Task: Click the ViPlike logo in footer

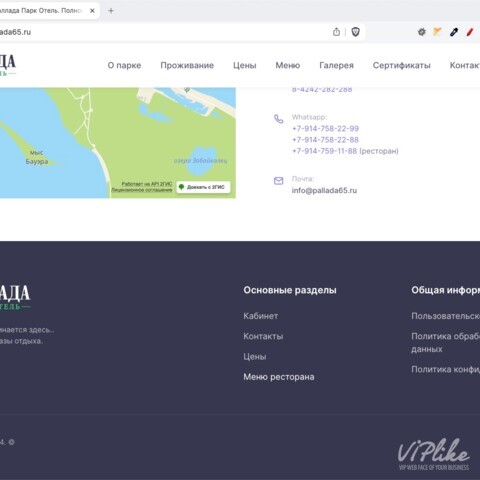Action: pyautogui.click(x=434, y=454)
